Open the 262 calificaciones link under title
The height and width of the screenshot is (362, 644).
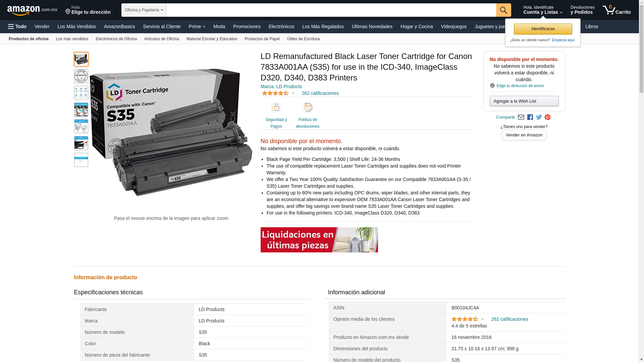320,93
